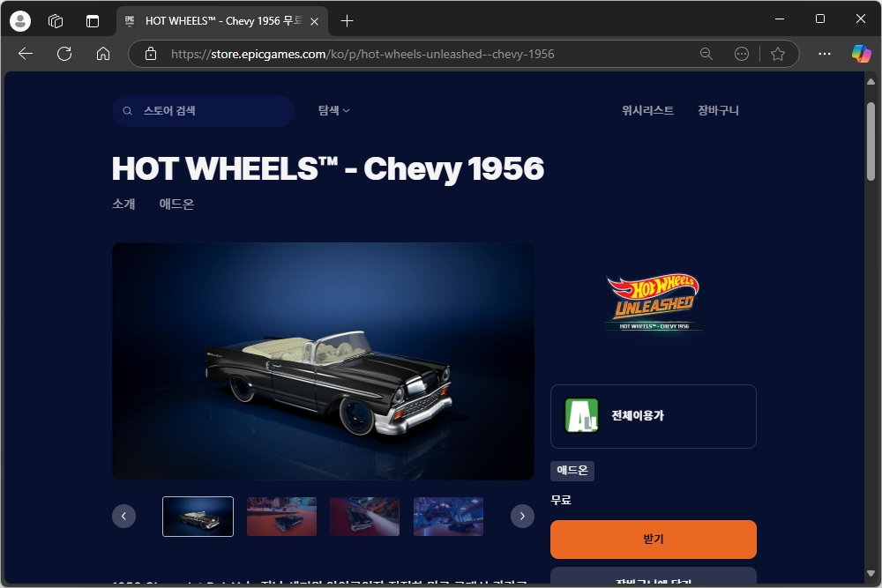View site info lock icon
Screen dimensions: 882x588
point(151,54)
